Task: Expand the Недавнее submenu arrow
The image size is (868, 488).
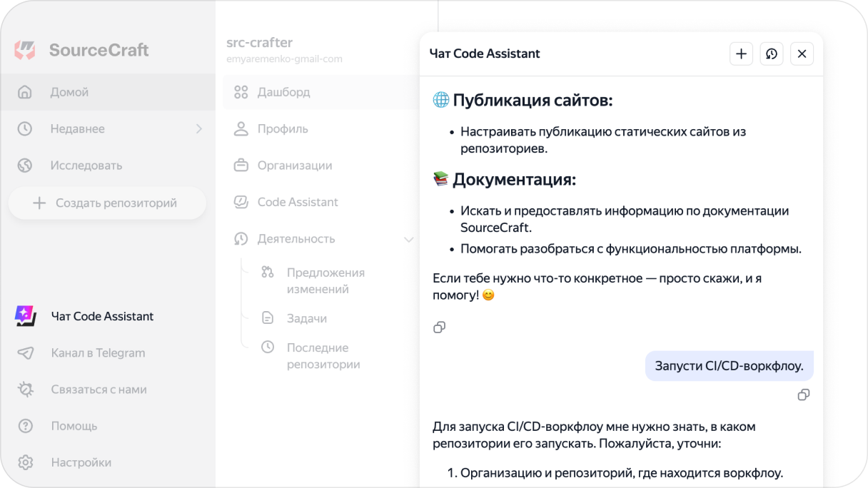Action: pos(198,129)
